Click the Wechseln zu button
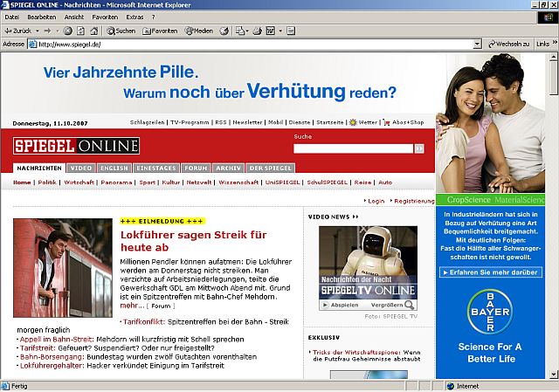This screenshot has height=392, width=559. point(508,45)
